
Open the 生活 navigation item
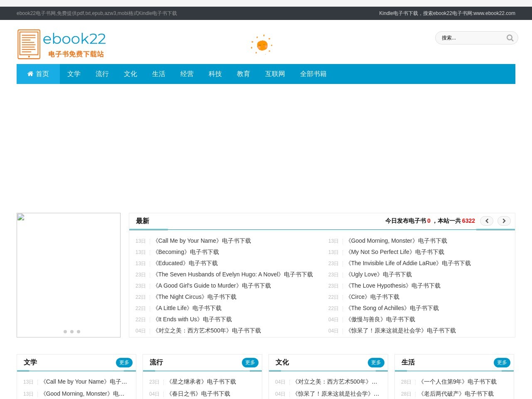tap(159, 74)
